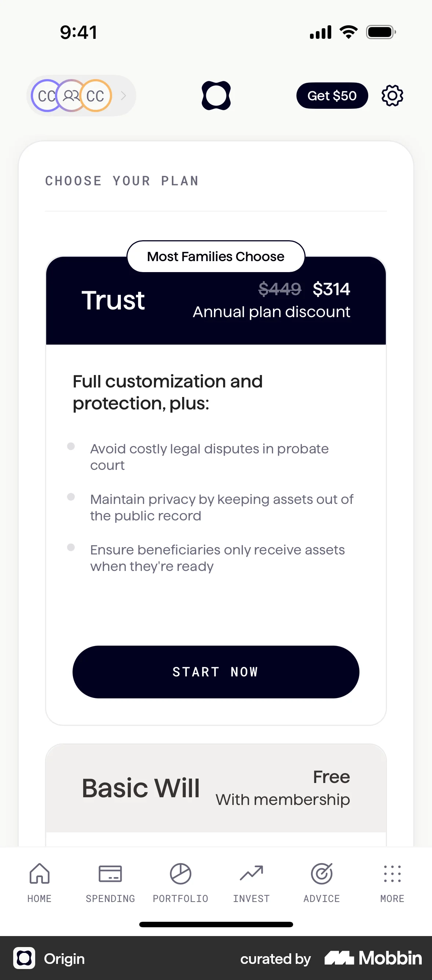Expand the account switcher chevron

[123, 96]
